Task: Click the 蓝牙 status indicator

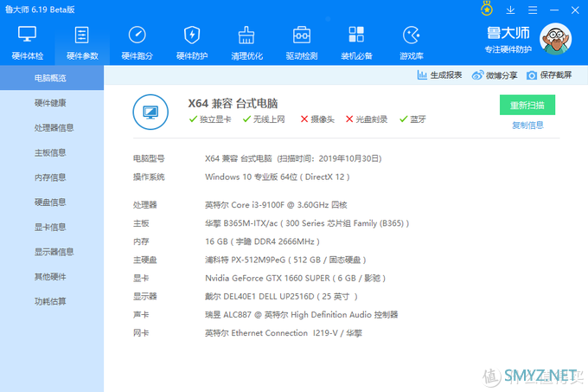Action: click(412, 119)
